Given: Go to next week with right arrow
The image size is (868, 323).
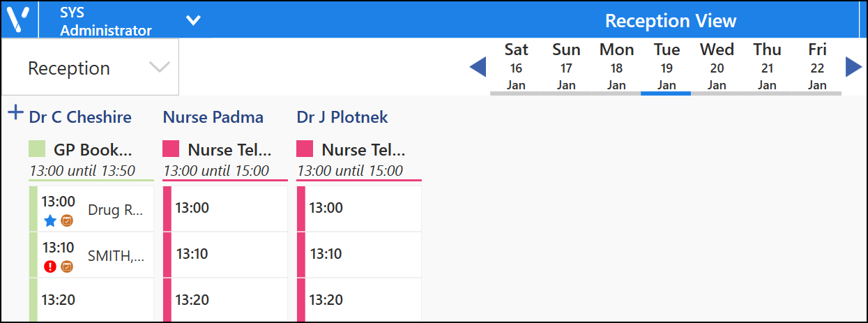Looking at the screenshot, I should [853, 67].
